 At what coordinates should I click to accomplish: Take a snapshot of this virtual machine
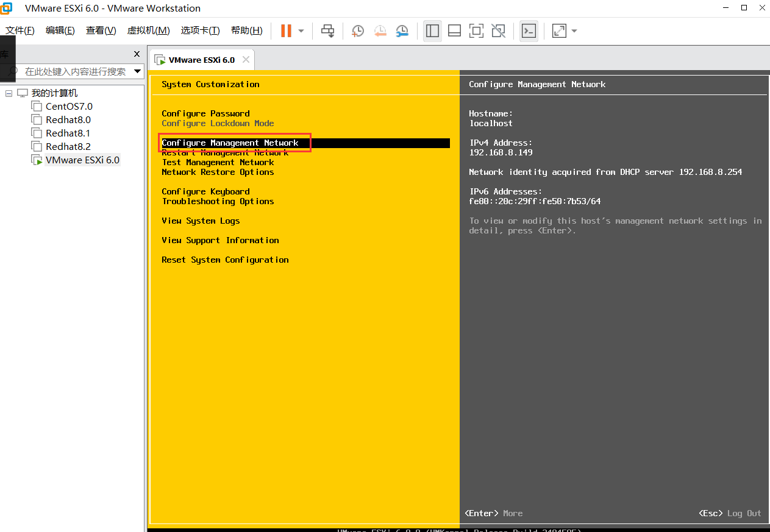coord(358,30)
